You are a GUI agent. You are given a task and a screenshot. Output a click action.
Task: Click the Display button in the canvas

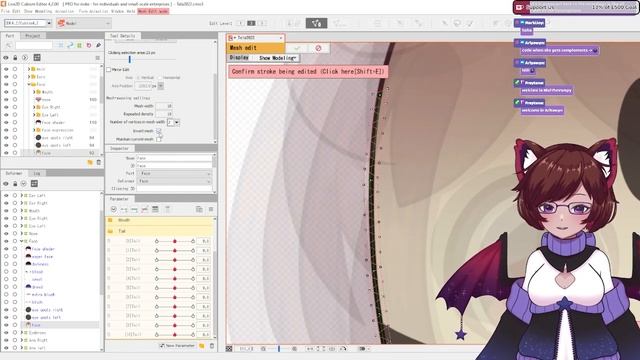239,58
